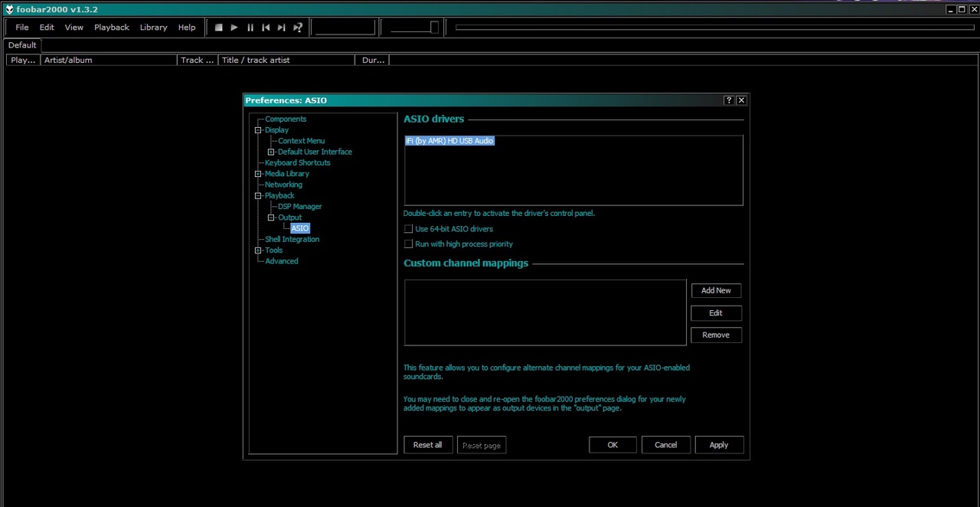Dismiss preferences with the Cancel button
The width and height of the screenshot is (980, 507).
(665, 445)
